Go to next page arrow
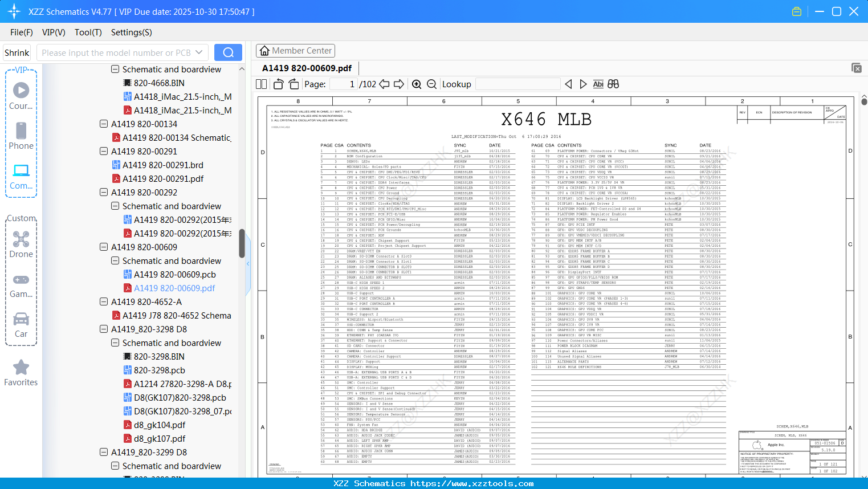Image resolution: width=868 pixels, height=489 pixels. coord(399,84)
